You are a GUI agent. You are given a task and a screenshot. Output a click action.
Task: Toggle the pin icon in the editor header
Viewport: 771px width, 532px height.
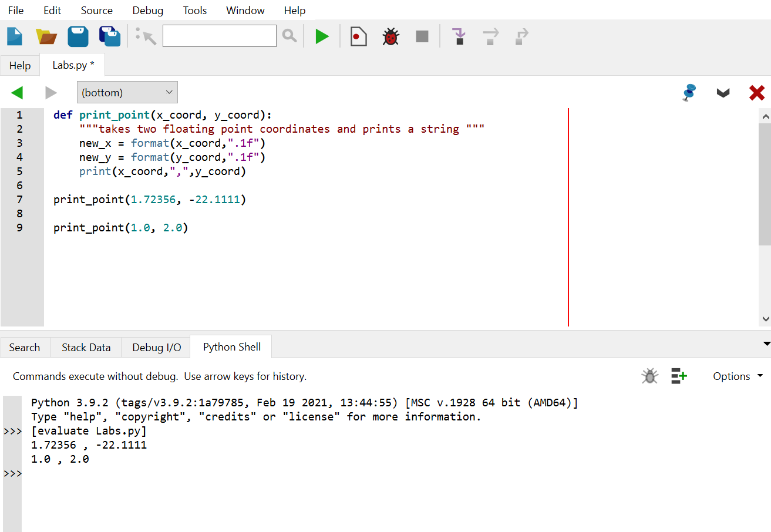tap(689, 92)
